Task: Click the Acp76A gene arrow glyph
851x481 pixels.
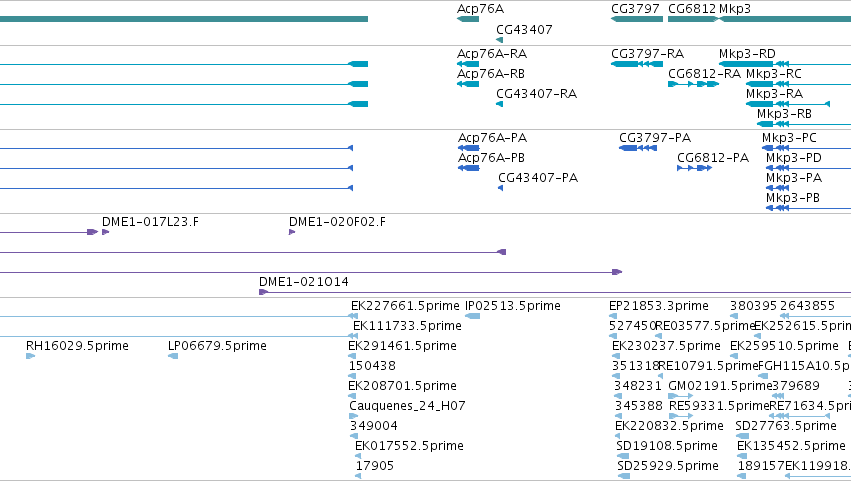Action: point(468,20)
